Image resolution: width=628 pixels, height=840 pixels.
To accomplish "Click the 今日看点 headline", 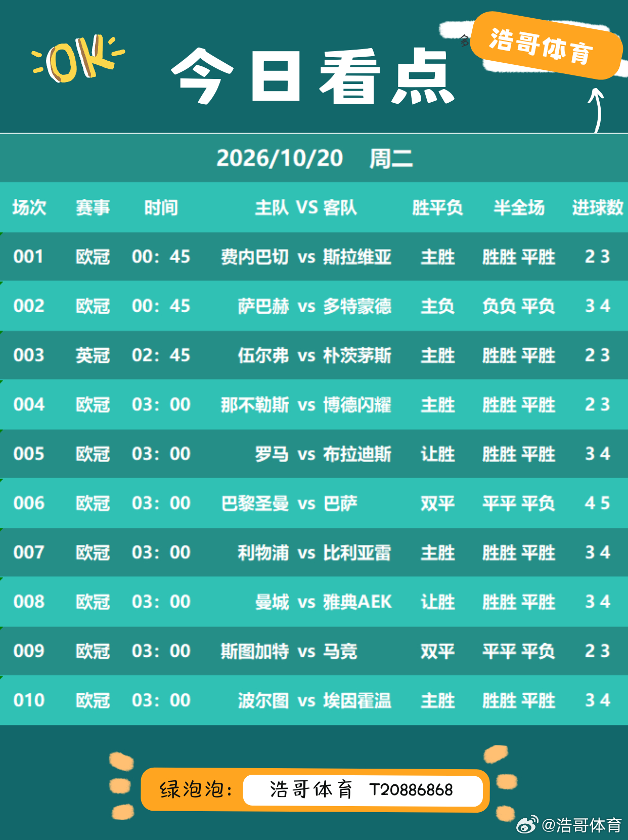I will [x=313, y=76].
